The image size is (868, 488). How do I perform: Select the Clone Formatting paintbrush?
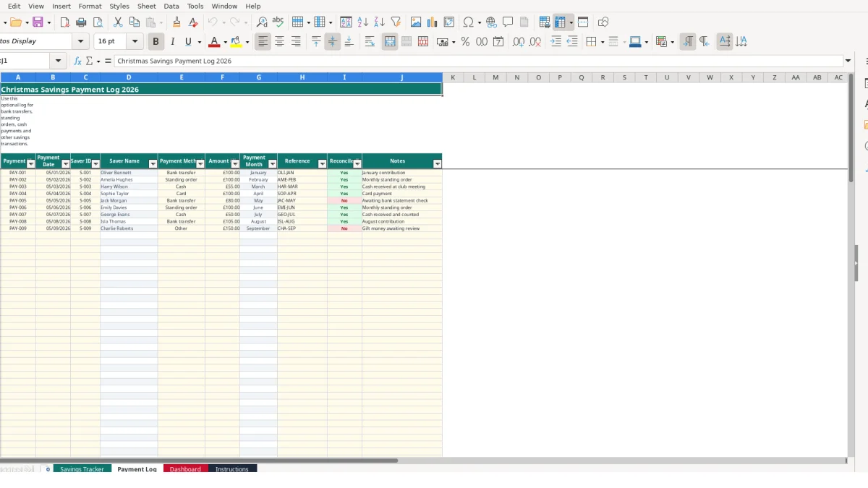(x=176, y=22)
